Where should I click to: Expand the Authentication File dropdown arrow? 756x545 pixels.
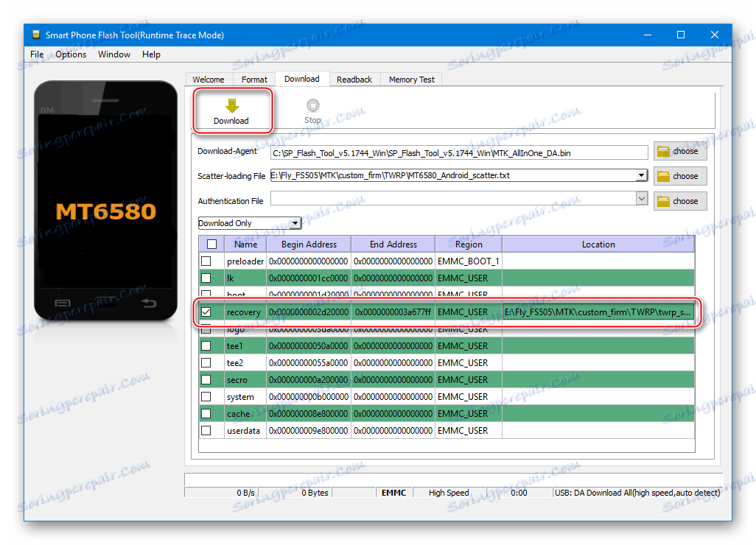pos(641,198)
